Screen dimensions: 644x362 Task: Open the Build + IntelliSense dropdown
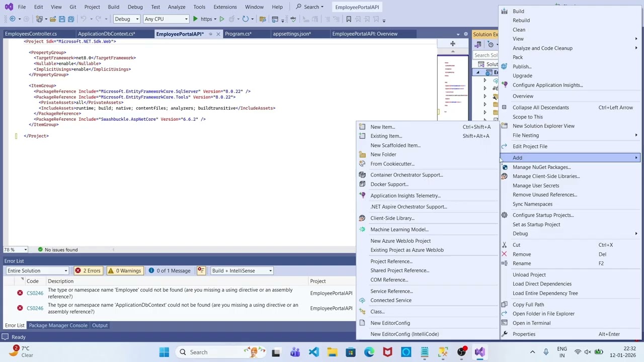click(242, 270)
